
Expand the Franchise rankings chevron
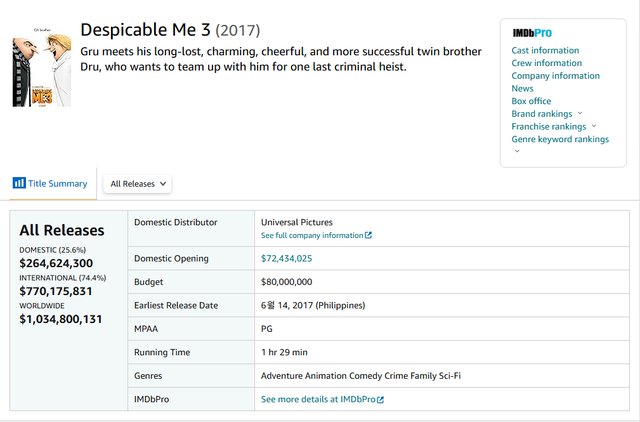tap(594, 126)
